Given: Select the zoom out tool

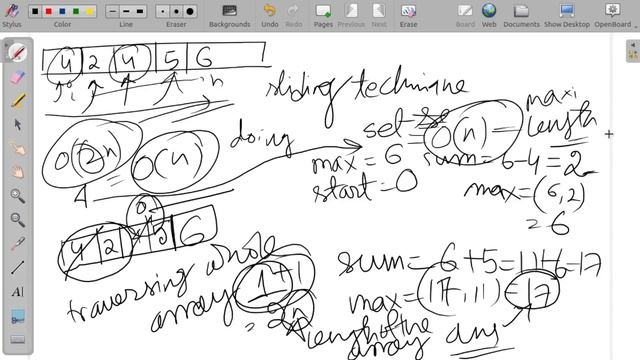Looking at the screenshot, I should coord(18,220).
